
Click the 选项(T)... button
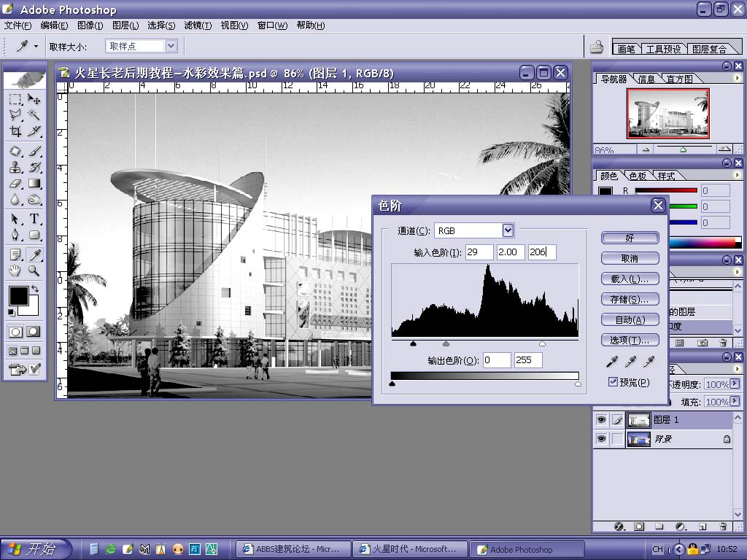630,340
